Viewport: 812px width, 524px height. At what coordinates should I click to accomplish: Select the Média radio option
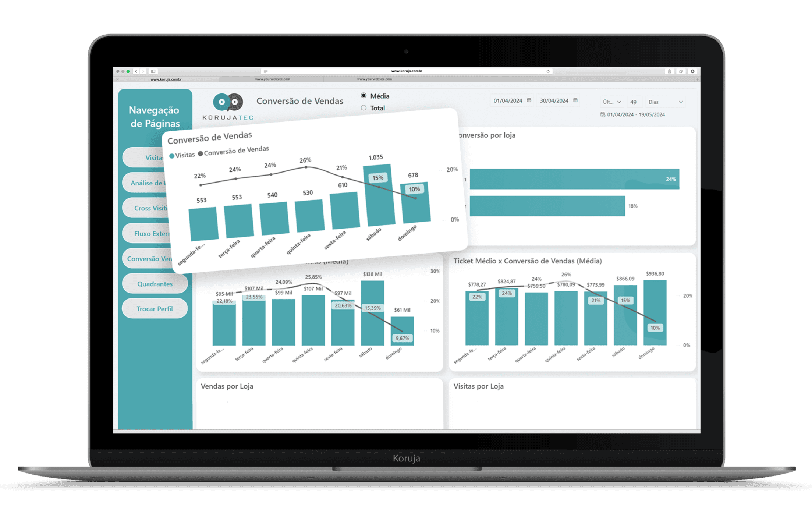pos(364,96)
